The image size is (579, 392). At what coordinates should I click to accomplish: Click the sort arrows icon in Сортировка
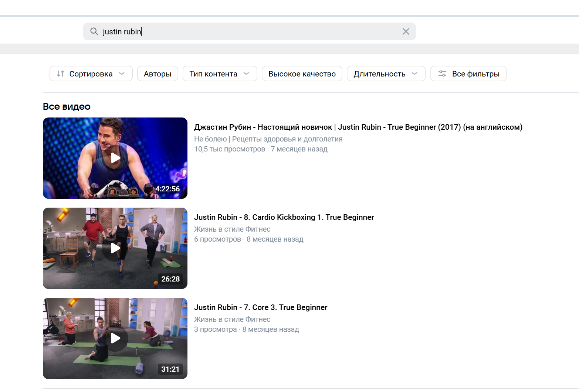click(x=61, y=74)
